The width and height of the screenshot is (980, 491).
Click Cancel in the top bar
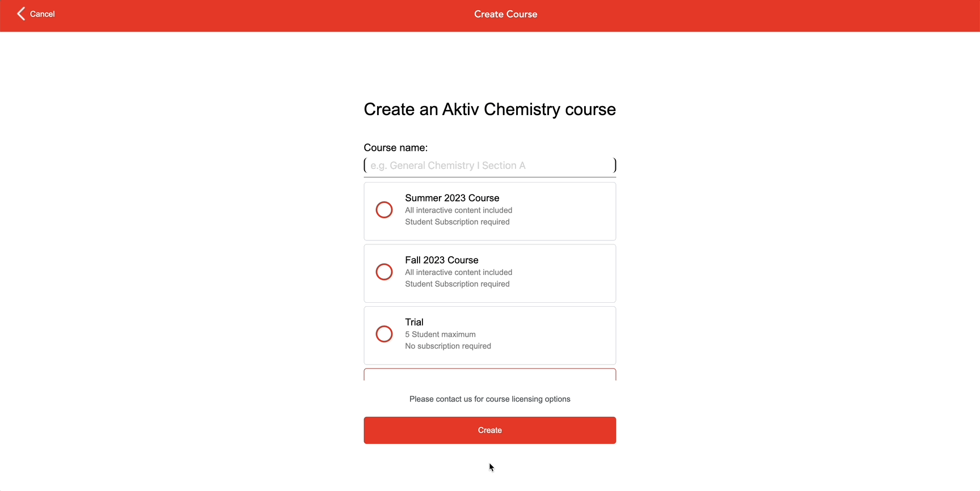coord(43,14)
